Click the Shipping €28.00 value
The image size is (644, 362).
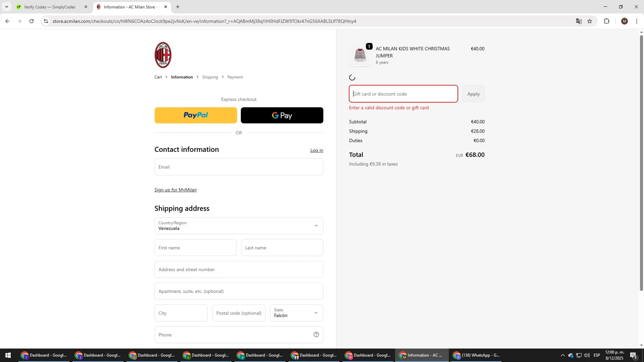478,131
